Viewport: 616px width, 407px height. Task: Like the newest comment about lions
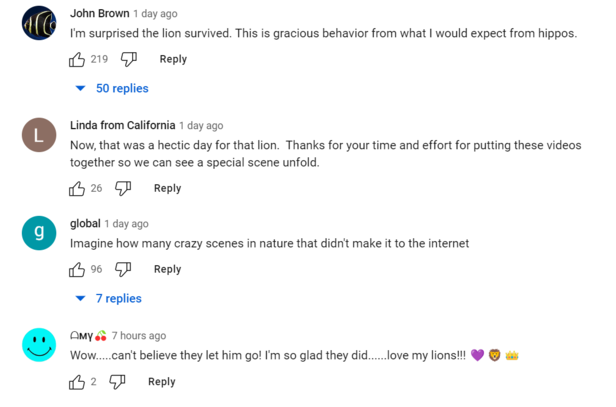click(77, 382)
